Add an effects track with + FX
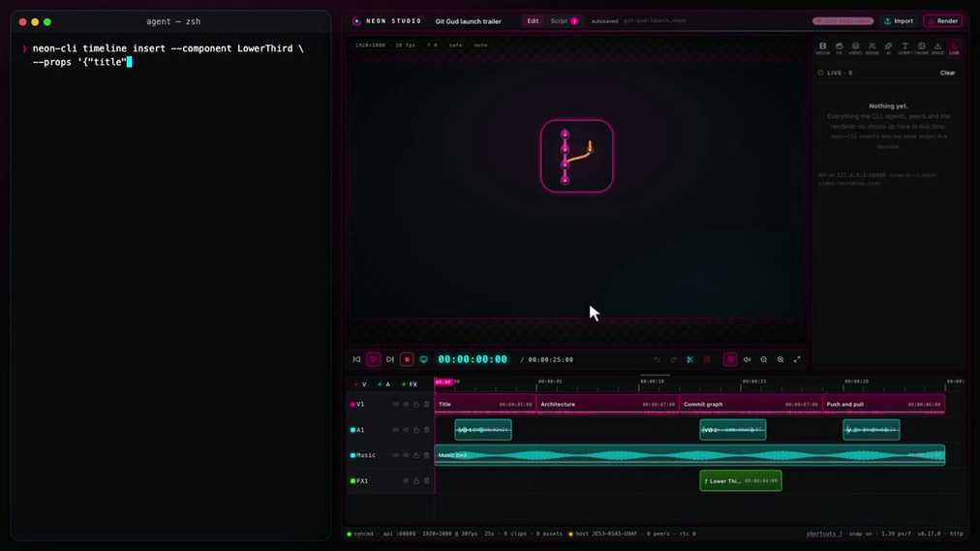The image size is (980, 551). pos(410,384)
